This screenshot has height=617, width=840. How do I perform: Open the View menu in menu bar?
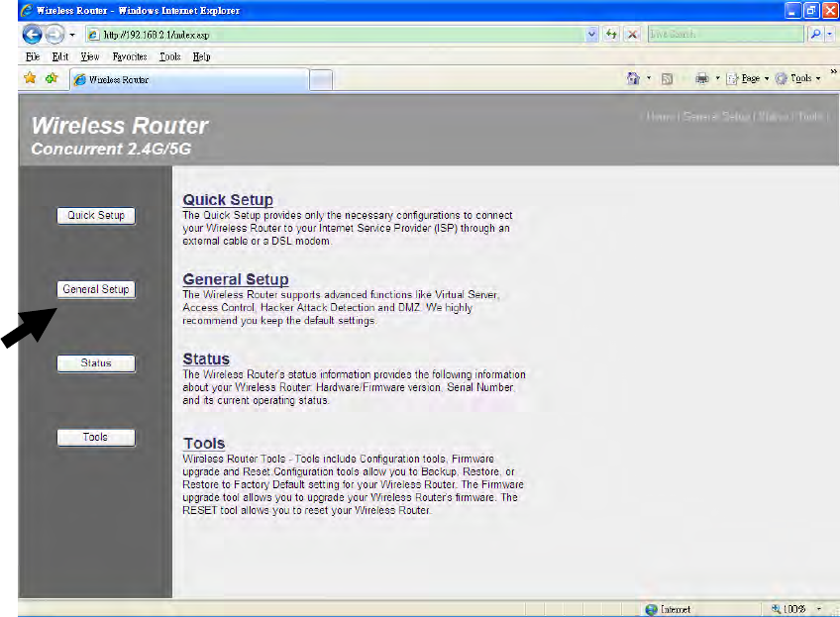[90, 56]
